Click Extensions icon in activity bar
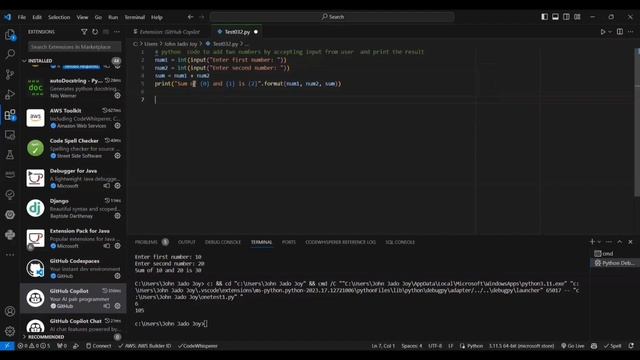The image size is (640, 360). [10, 115]
